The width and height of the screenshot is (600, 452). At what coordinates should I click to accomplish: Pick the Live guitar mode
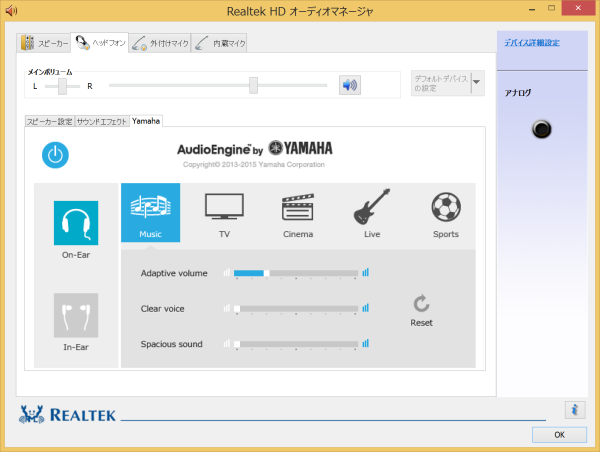372,212
